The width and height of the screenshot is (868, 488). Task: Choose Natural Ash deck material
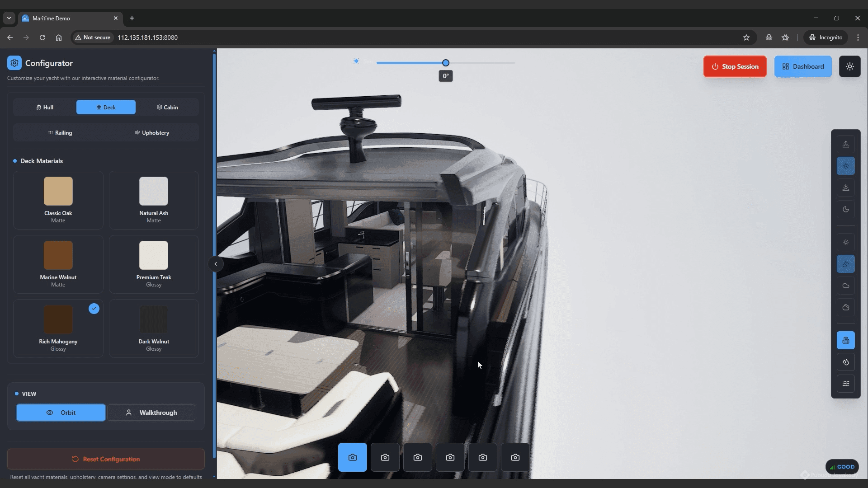click(x=154, y=200)
